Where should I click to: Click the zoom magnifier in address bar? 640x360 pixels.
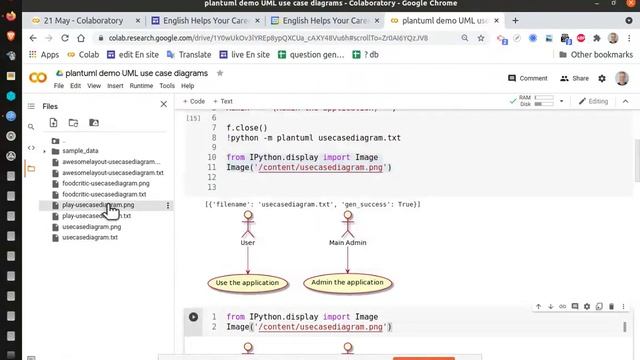[464, 38]
